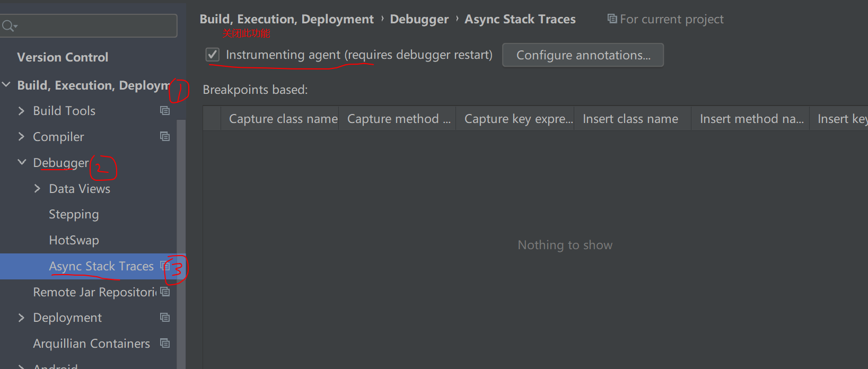Click the override icon next to Deployment
This screenshot has height=369, width=868.
[164, 317]
